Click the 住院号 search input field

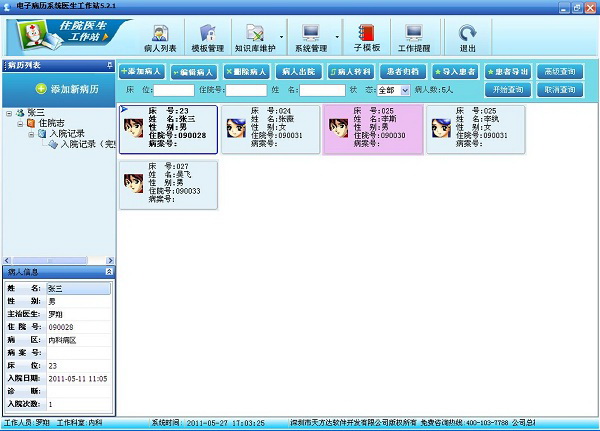pyautogui.click(x=246, y=90)
